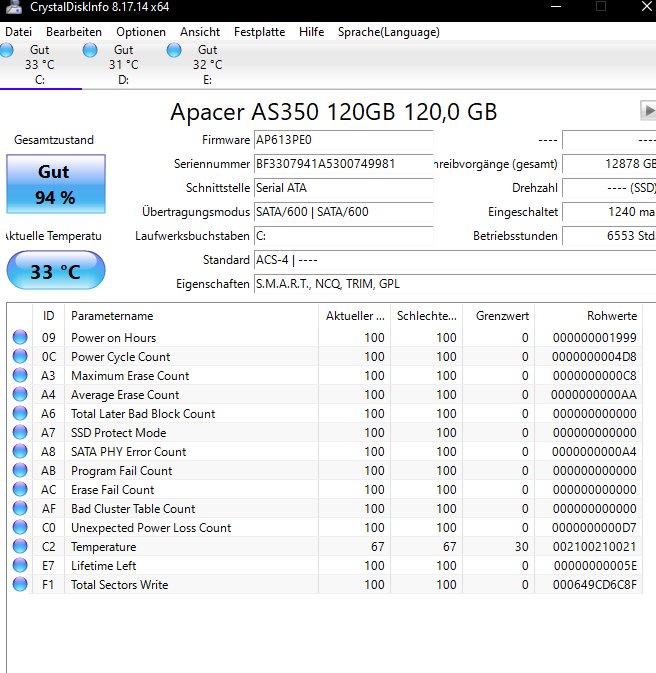The height and width of the screenshot is (673, 656).
Task: Click the blue health orb of drive D:
Action: [x=90, y=50]
